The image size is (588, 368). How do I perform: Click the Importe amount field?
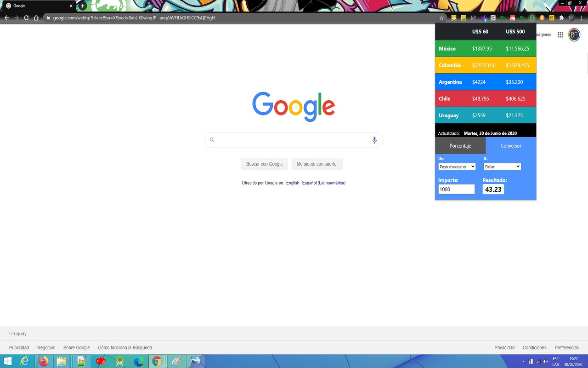coord(456,189)
